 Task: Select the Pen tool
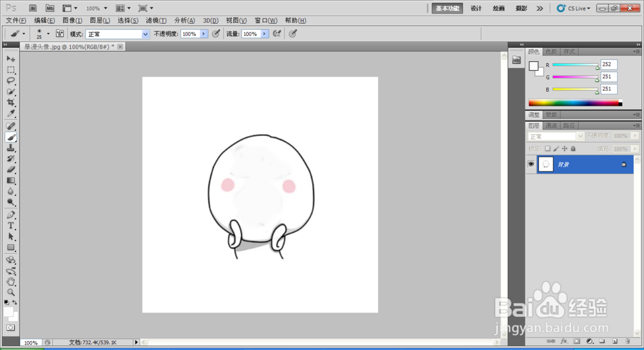(x=11, y=215)
